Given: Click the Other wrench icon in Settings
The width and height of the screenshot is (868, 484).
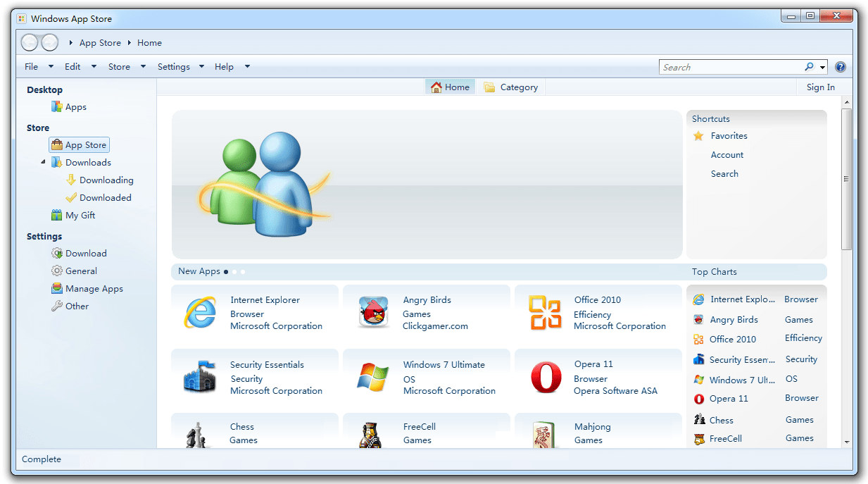Looking at the screenshot, I should click(x=56, y=306).
